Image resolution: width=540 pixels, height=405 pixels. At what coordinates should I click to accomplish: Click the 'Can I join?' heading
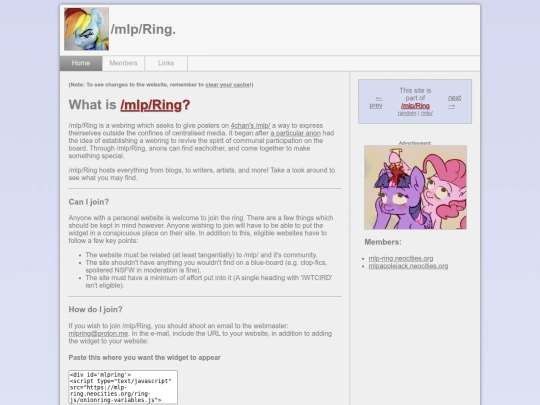pos(89,202)
